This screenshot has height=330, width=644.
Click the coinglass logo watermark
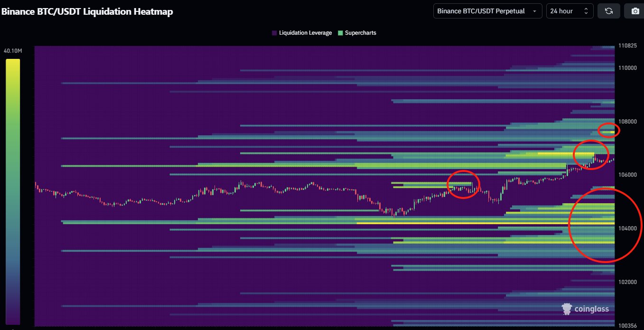point(585,309)
